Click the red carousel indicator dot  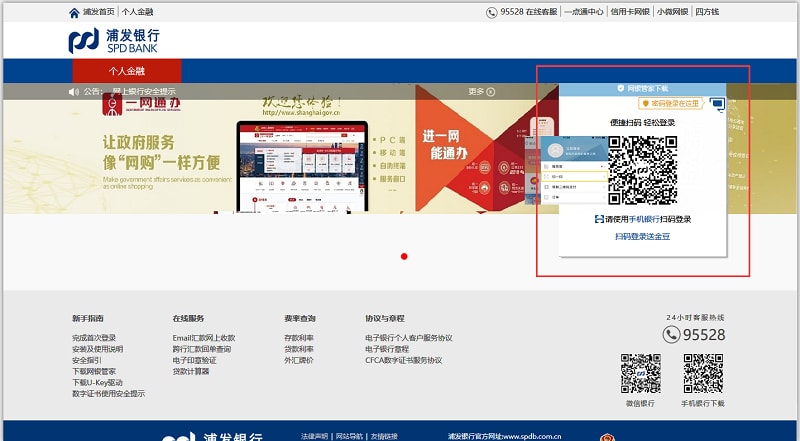coord(404,257)
